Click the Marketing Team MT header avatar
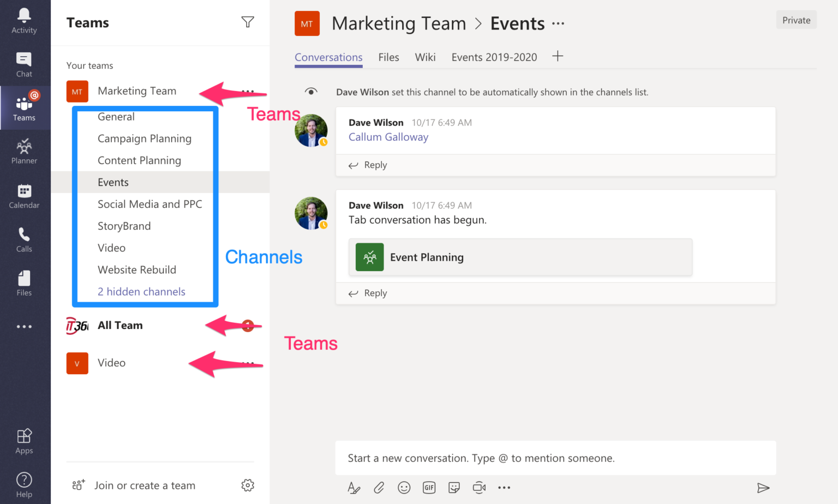Image resolution: width=838 pixels, height=504 pixels. 307,24
